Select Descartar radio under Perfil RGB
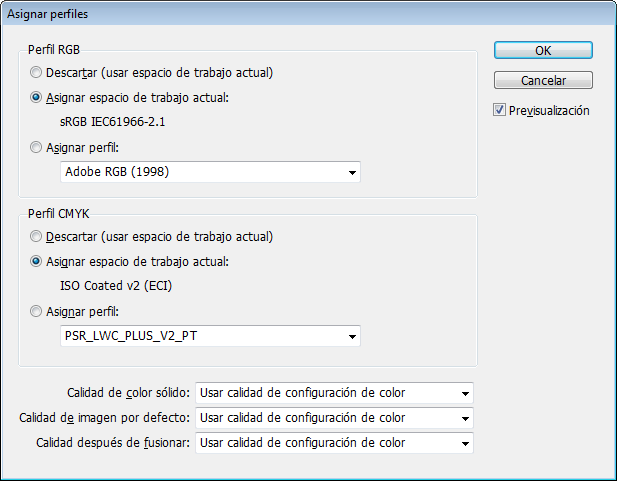The width and height of the screenshot is (617, 481). click(x=36, y=72)
